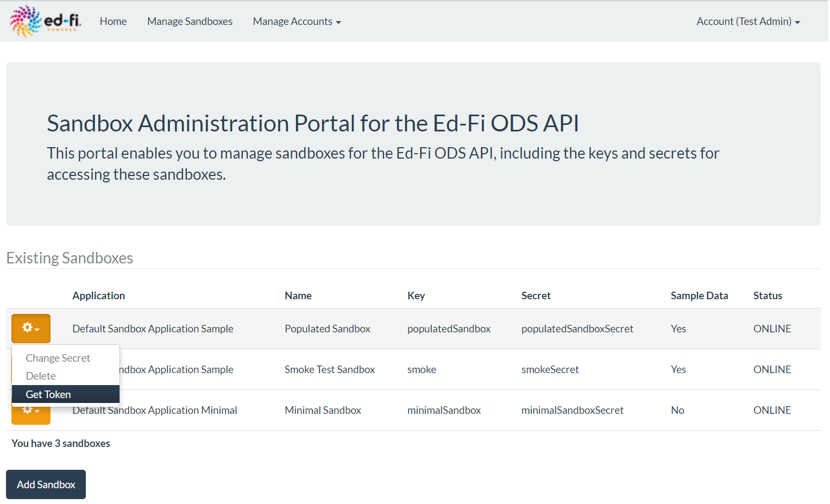830x504 pixels.
Task: Go to the Home page
Action: pos(113,21)
